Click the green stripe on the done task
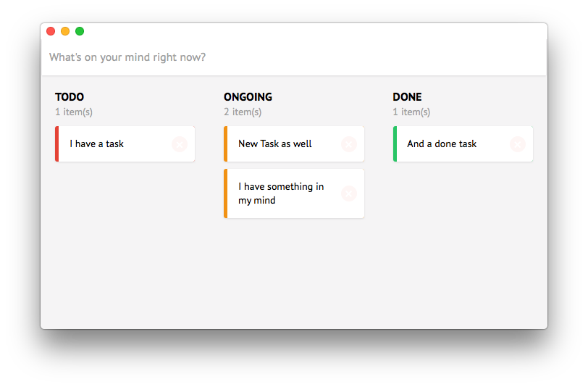This screenshot has width=588, height=387. (x=395, y=144)
